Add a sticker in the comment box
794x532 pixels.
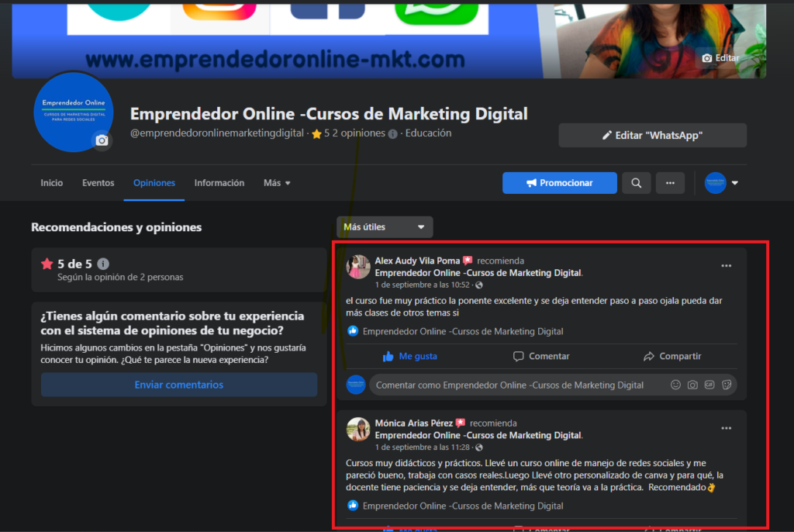[x=727, y=385]
